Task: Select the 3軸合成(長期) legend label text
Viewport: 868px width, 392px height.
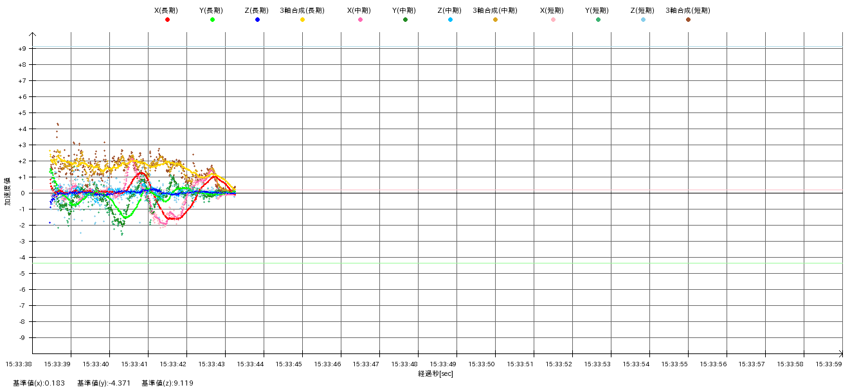Action: [302, 10]
